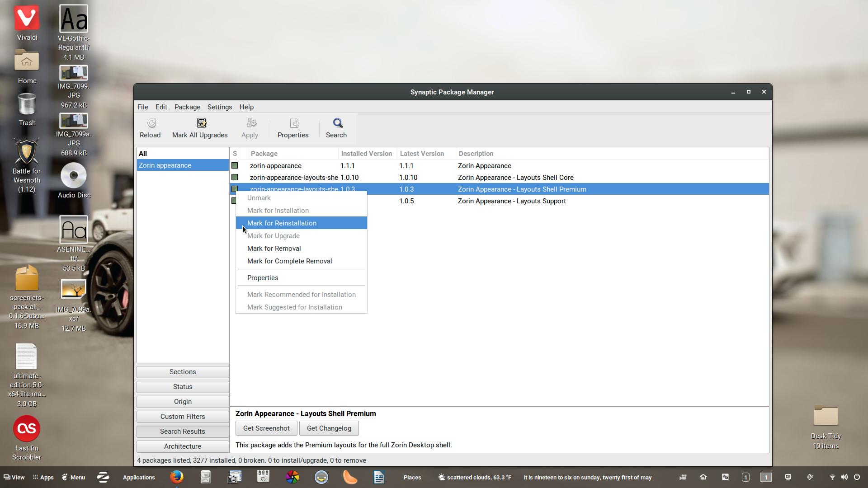Click the Origin filter button
This screenshot has width=868, height=488.
(183, 402)
